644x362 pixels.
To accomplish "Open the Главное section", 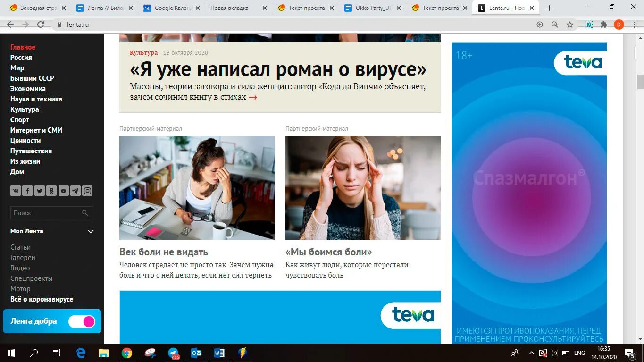I will click(x=23, y=47).
